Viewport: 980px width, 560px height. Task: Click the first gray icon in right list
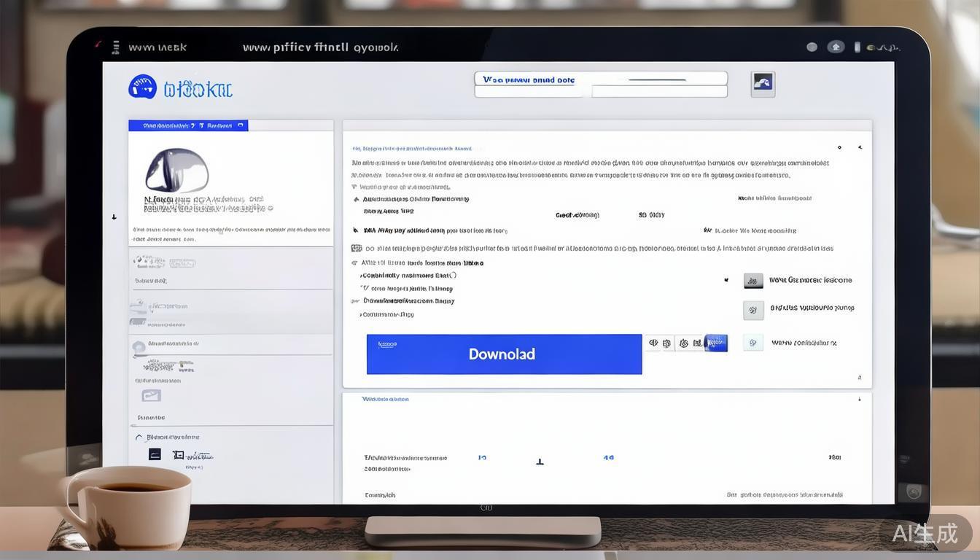pos(753,281)
